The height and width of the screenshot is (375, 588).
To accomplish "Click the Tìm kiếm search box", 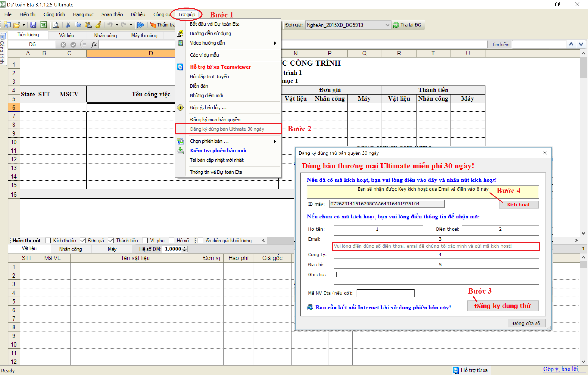I will (539, 44).
